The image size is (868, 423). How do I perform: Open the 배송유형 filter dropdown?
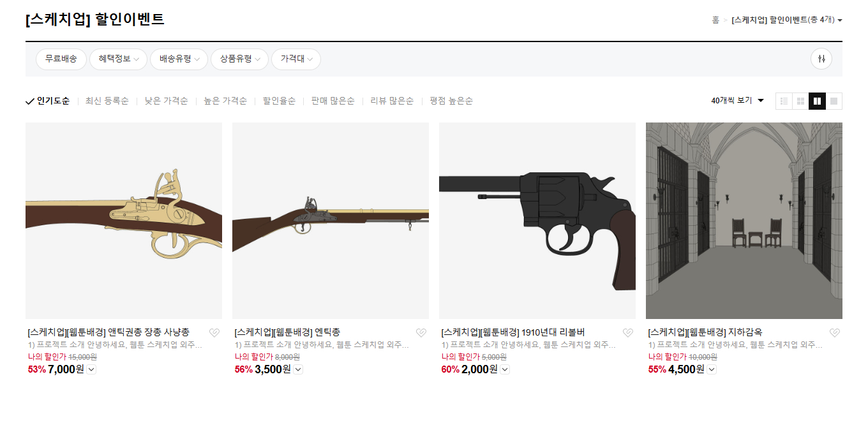(x=179, y=59)
